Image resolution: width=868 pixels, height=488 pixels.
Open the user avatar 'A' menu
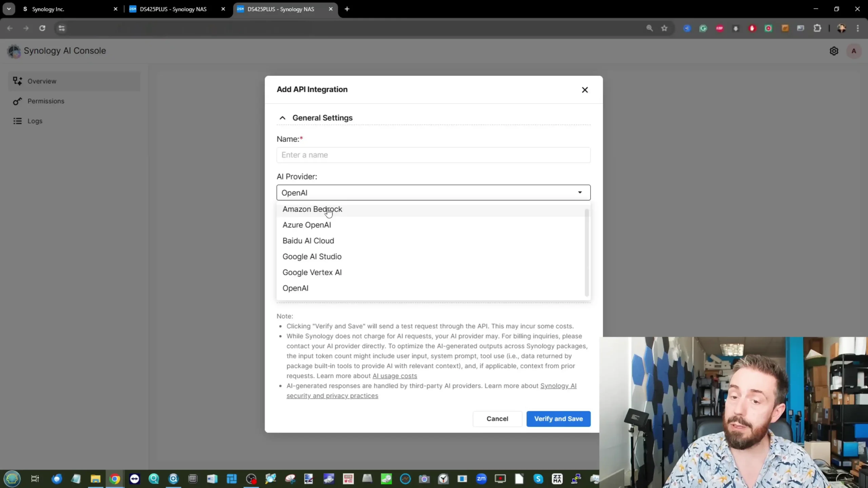[x=854, y=51]
